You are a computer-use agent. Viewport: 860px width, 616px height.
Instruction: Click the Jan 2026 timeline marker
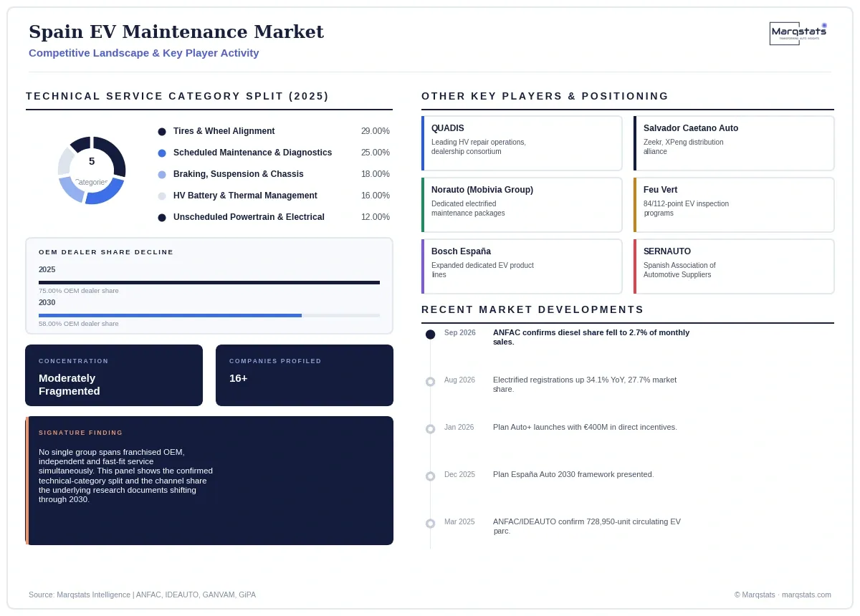point(430,429)
